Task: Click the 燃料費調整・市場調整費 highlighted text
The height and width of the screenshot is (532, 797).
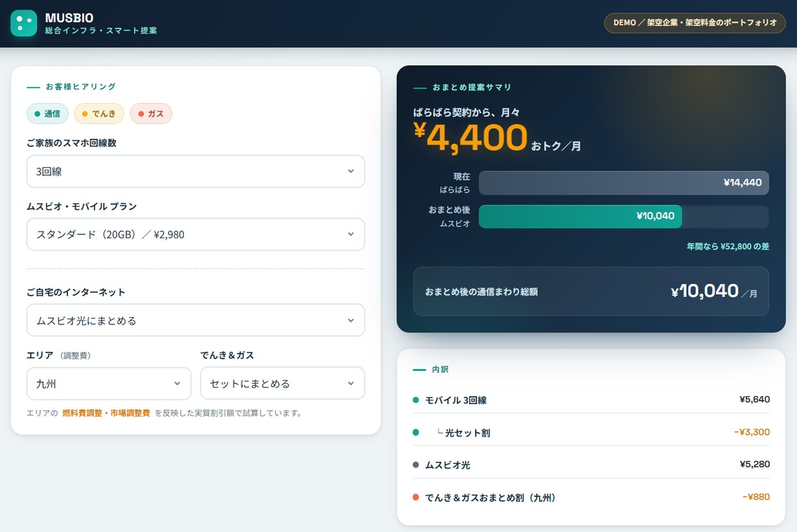Action: pos(106,413)
